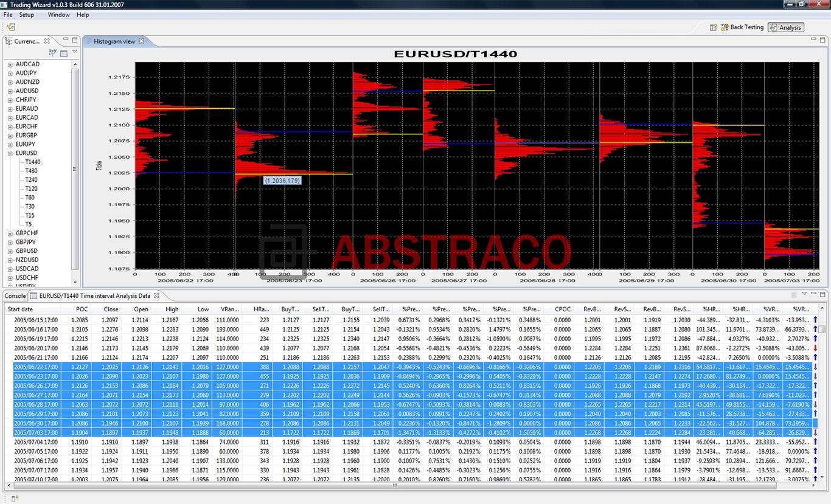Open the Window menu

pyautogui.click(x=58, y=15)
